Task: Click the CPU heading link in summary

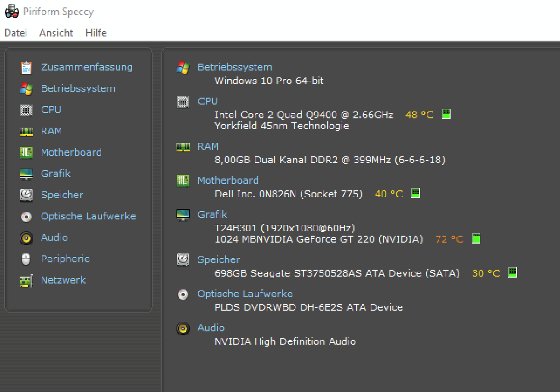Action: pyautogui.click(x=208, y=101)
